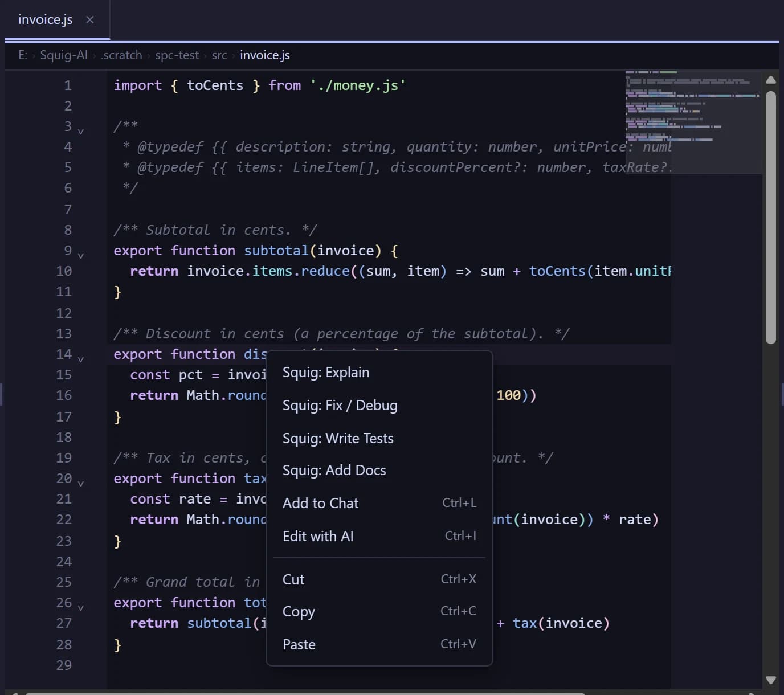The height and width of the screenshot is (695, 784).
Task: Click the horizontal scrollbar at the bottom
Action: click(x=305, y=693)
